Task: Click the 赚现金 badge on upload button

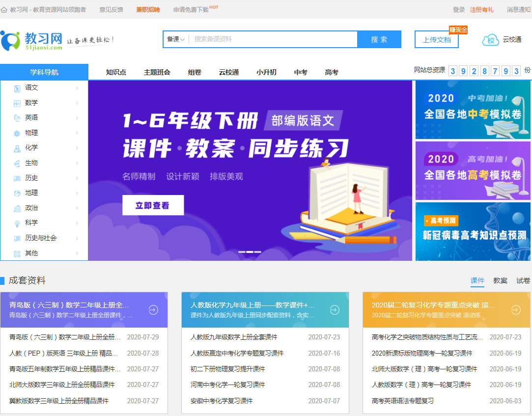Action: tap(458, 30)
